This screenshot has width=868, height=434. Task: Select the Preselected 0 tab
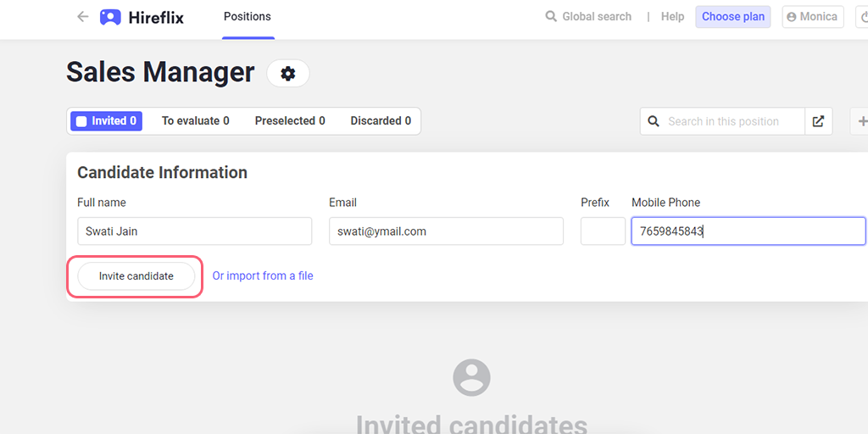(x=290, y=120)
